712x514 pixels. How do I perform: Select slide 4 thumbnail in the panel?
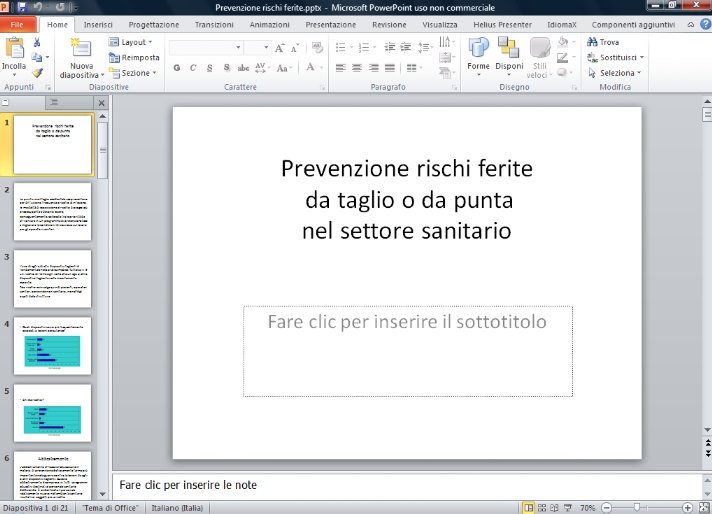coord(52,345)
